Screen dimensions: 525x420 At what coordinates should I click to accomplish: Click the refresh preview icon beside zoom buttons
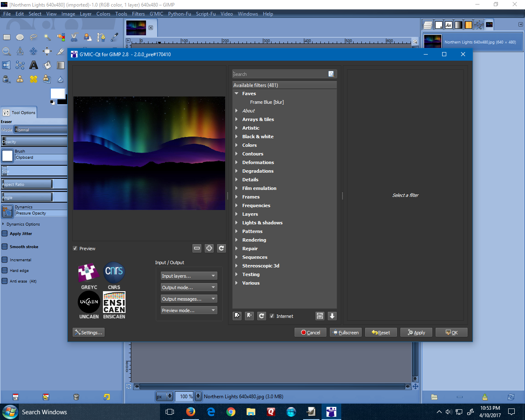tap(221, 248)
